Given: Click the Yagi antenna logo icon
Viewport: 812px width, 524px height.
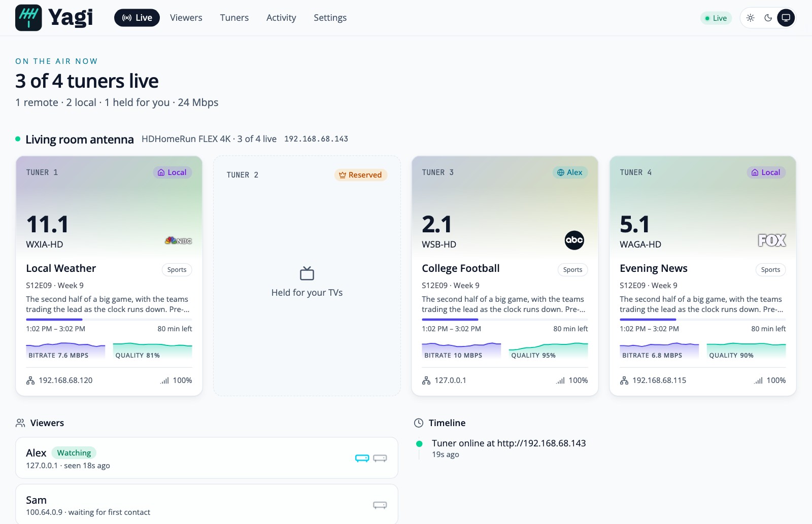Looking at the screenshot, I should (x=28, y=18).
